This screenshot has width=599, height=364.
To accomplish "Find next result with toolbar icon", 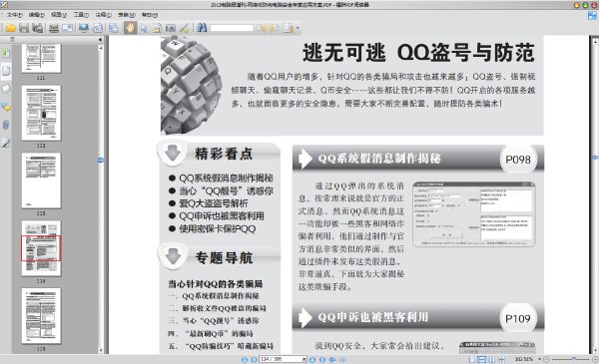I will (x=274, y=28).
